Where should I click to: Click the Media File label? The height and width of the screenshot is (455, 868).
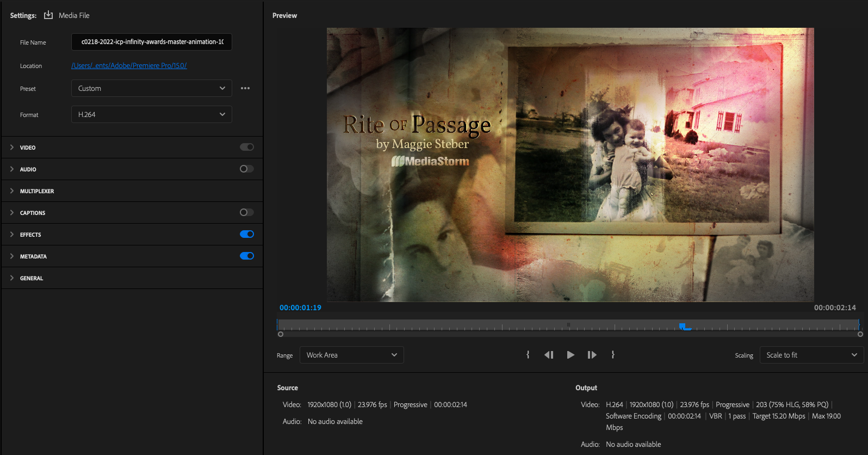74,15
